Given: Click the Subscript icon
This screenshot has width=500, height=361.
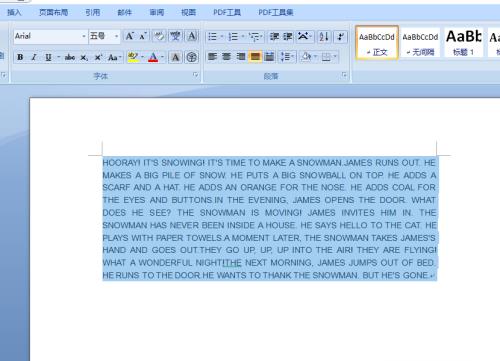Looking at the screenshot, I should click(84, 57).
